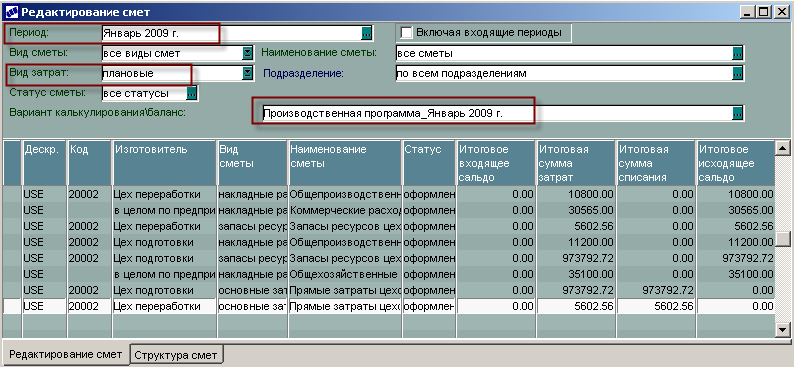
Task: Click the Вид сметы column header
Action: tap(252, 163)
